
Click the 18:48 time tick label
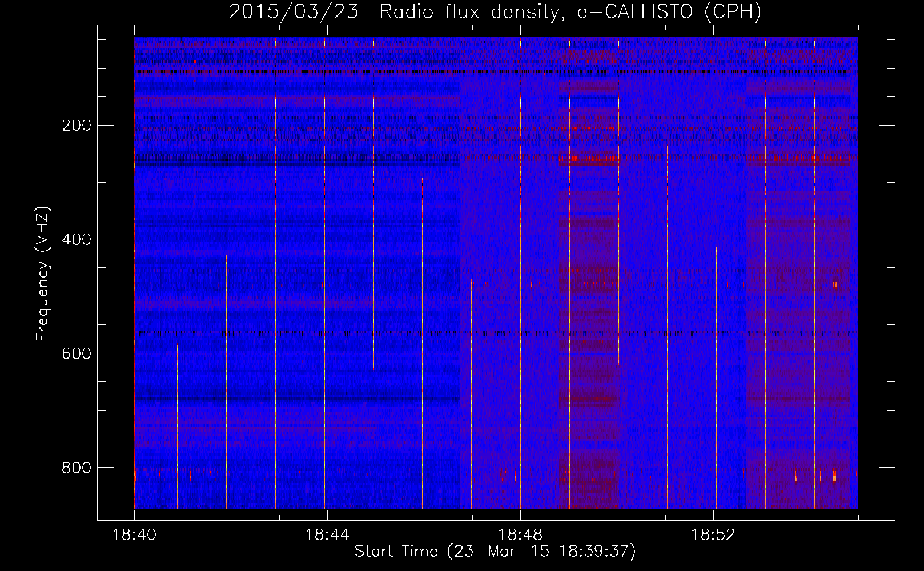point(520,535)
